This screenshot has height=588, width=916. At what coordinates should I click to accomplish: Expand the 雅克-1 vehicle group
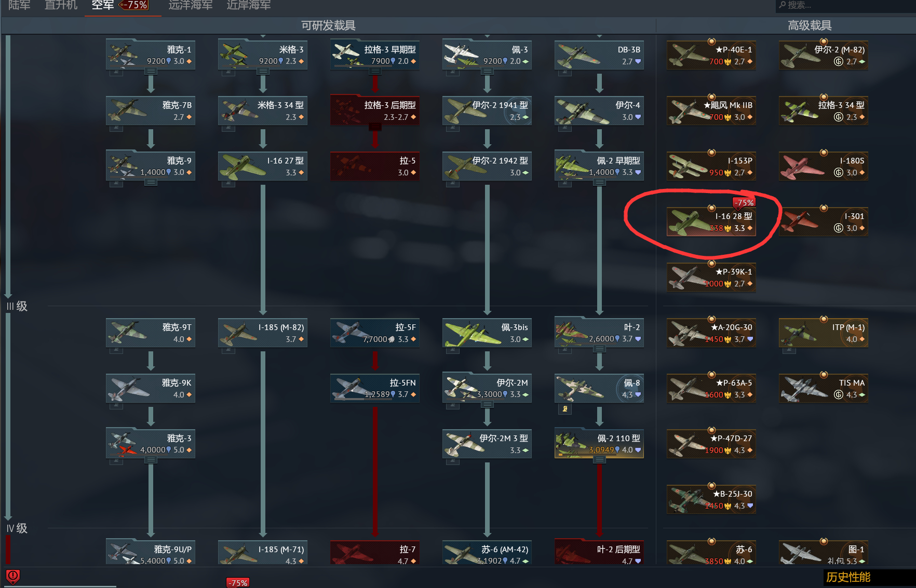pyautogui.click(x=151, y=71)
